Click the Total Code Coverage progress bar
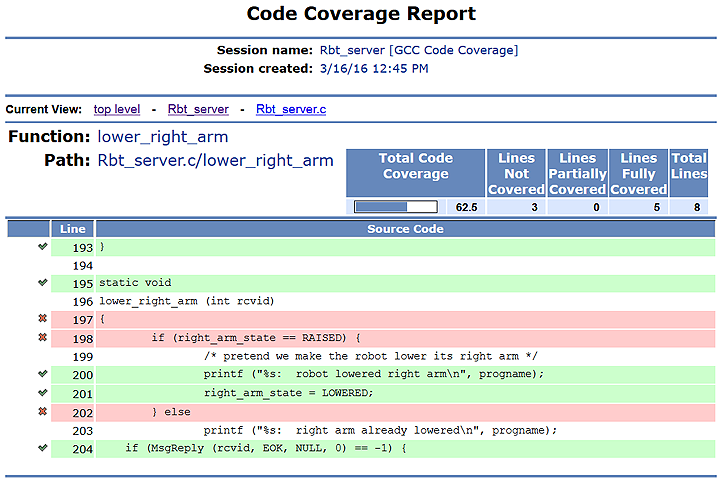Screen dimensions: 720x480 click(396, 207)
